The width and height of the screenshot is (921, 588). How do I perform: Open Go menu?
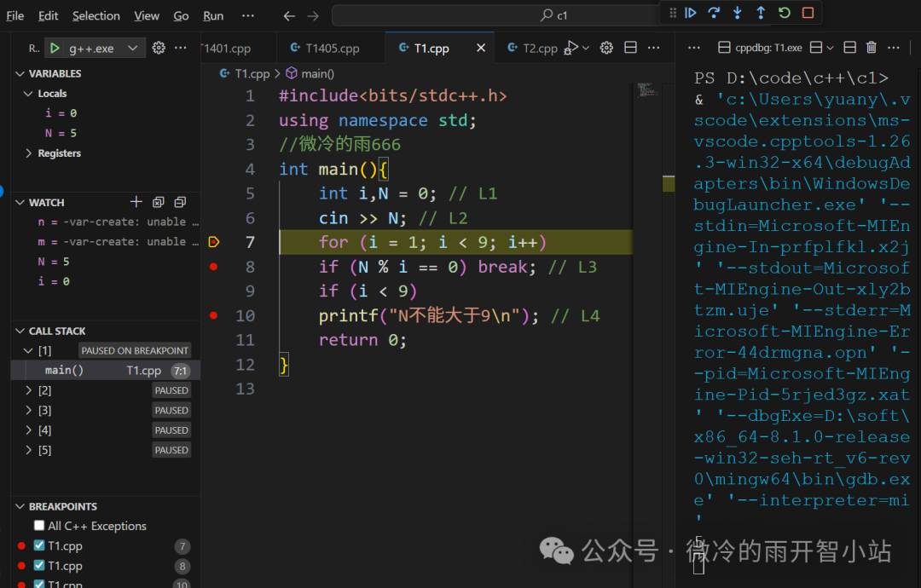(181, 16)
